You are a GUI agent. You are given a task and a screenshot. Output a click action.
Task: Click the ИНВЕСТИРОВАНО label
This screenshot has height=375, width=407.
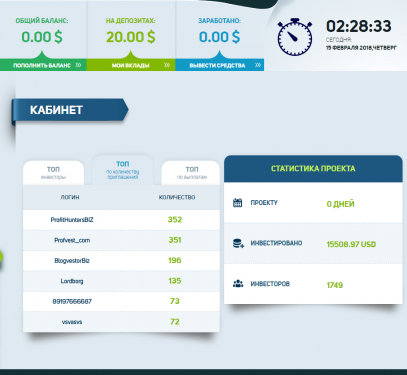click(x=276, y=243)
